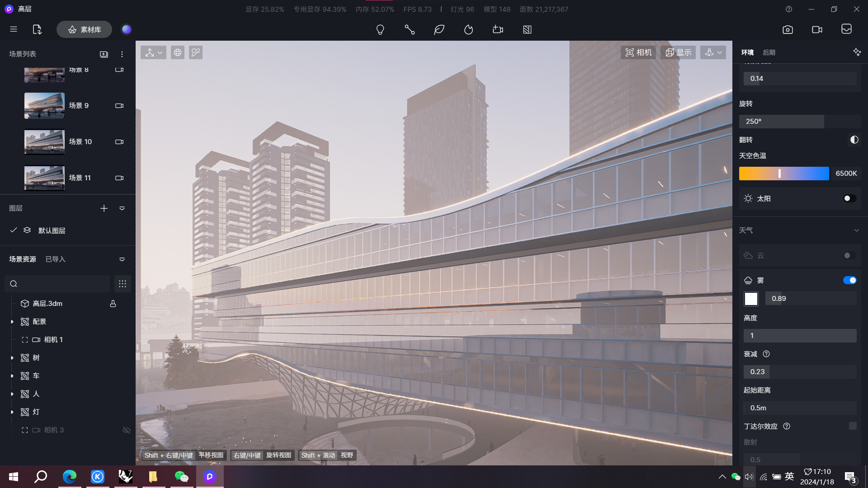Viewport: 868px width, 488px height.
Task: Click the lightbulb lighting tool icon
Action: coord(380,30)
